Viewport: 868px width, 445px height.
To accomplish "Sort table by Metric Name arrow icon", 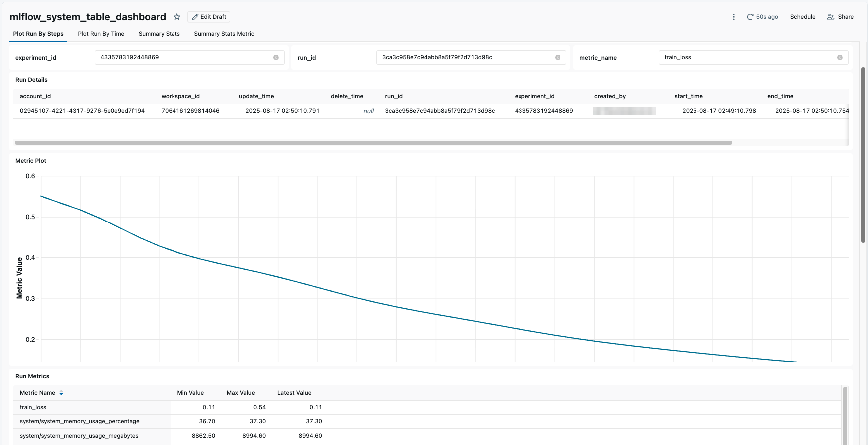I will pos(61,393).
